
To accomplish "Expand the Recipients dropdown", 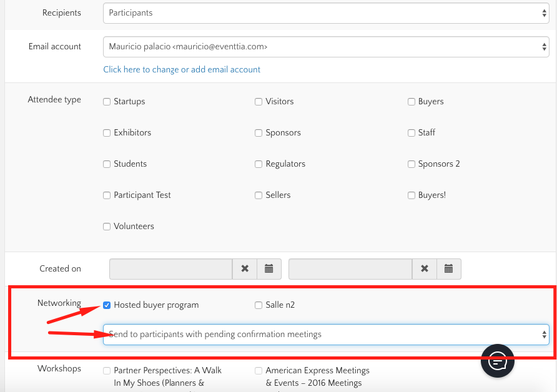I will [325, 13].
